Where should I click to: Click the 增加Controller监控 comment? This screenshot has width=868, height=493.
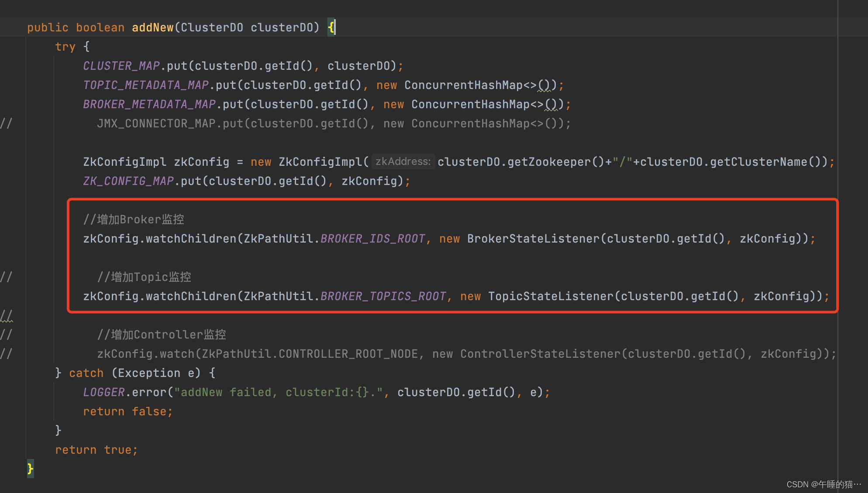pos(162,335)
